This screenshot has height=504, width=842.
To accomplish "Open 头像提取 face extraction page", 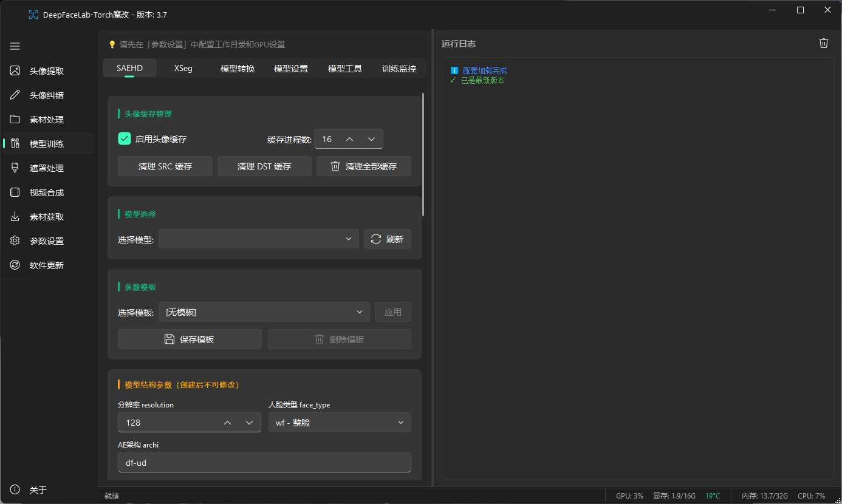I will click(47, 71).
